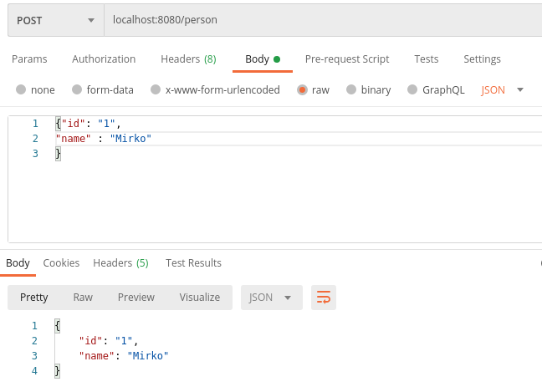Open the Authorization tab

click(x=104, y=59)
